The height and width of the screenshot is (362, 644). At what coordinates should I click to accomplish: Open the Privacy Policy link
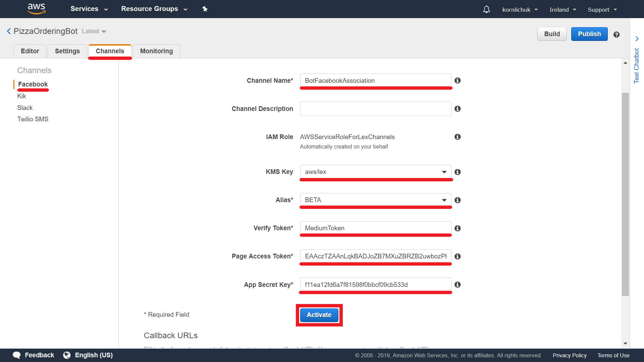(x=570, y=356)
